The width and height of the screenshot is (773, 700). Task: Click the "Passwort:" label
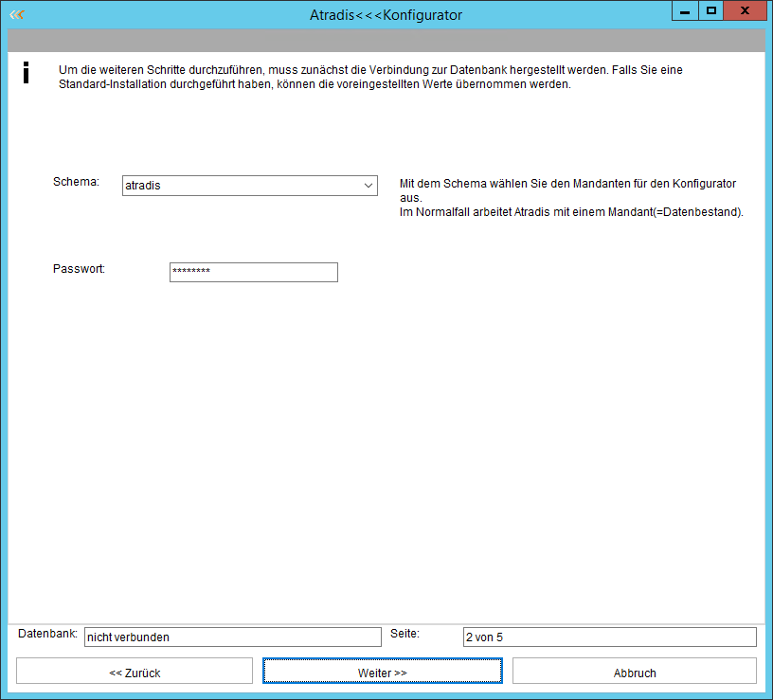[x=79, y=269]
